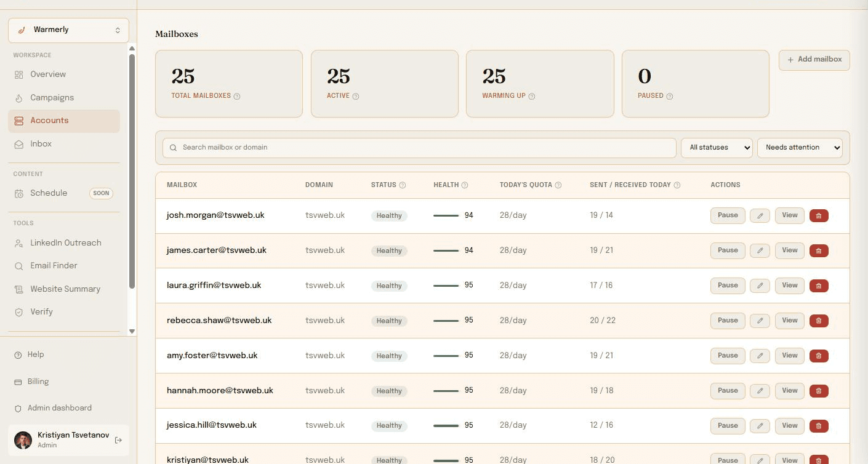Click the Campaigns flame icon
This screenshot has width=868, height=464.
pyautogui.click(x=18, y=98)
